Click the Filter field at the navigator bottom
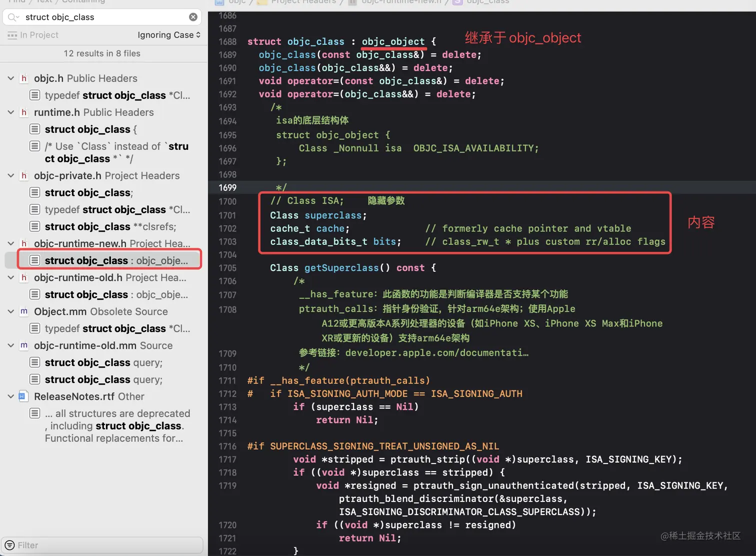The height and width of the screenshot is (556, 756). 103,545
